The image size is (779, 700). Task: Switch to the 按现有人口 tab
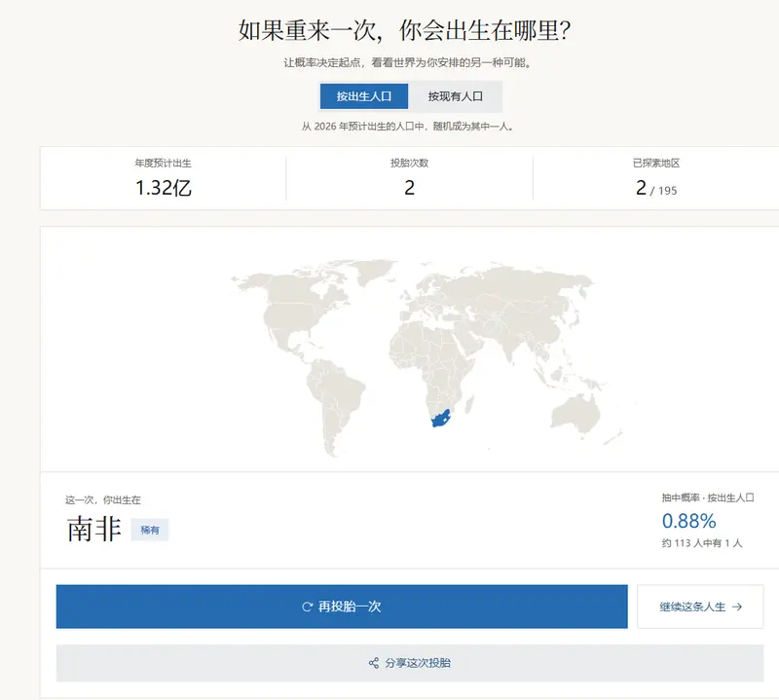[x=455, y=96]
